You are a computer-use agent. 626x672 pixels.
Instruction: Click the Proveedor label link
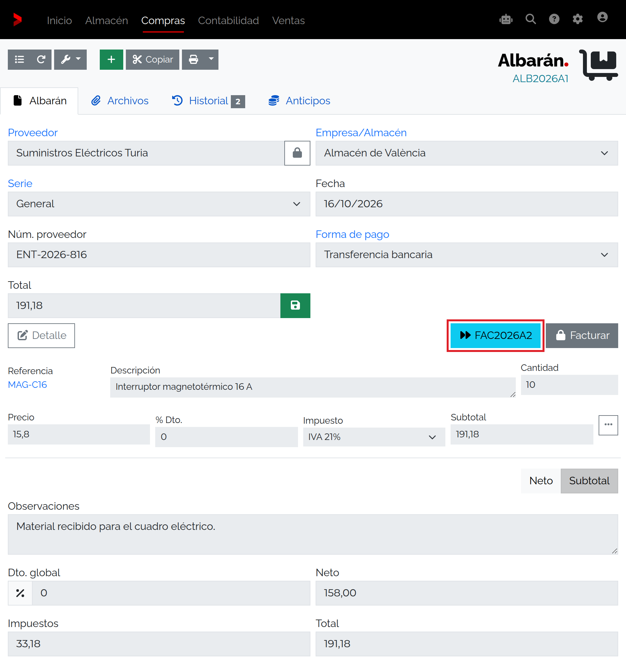point(33,133)
